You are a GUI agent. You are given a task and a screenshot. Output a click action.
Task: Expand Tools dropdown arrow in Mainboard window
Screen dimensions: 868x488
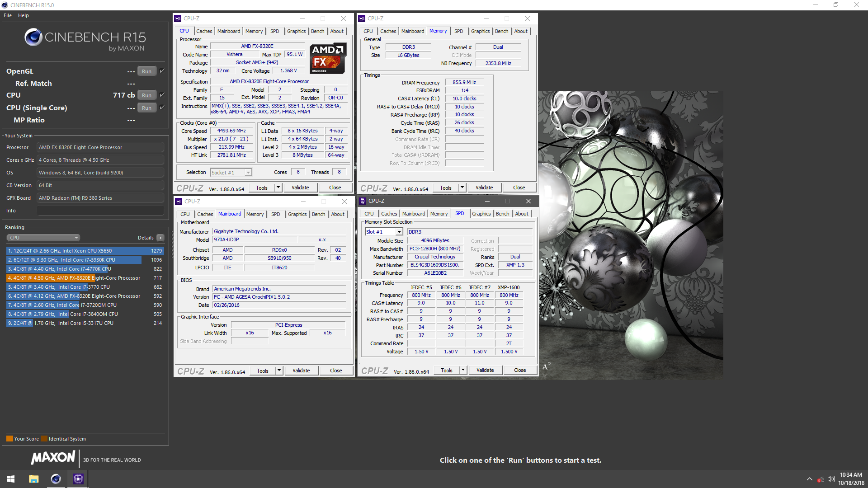click(279, 371)
